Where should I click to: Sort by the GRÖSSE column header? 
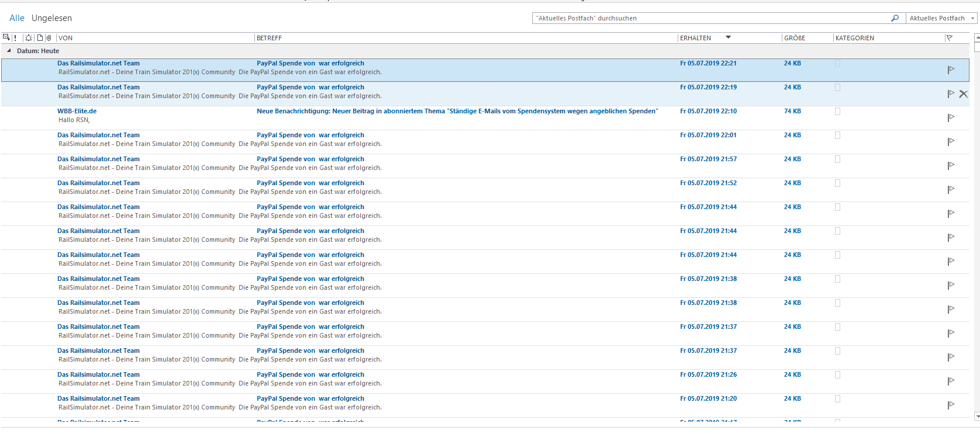[x=795, y=38]
